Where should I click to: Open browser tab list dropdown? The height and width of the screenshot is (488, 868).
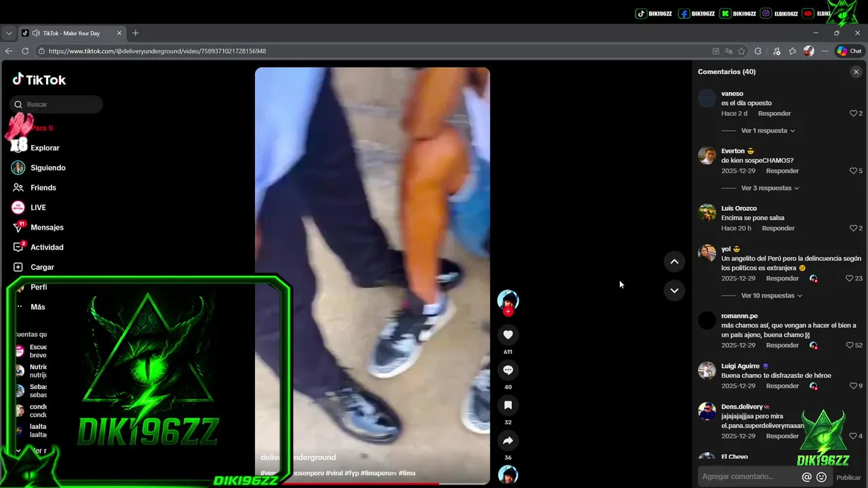[9, 33]
